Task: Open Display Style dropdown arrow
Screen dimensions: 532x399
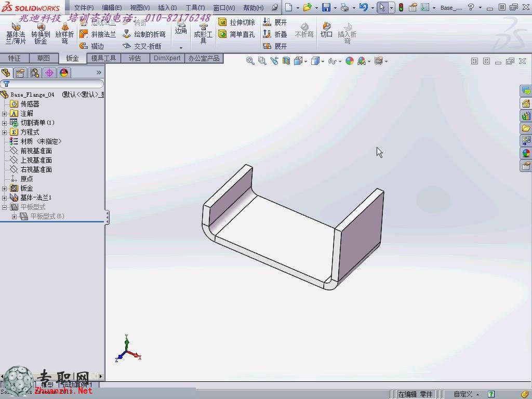Action: 323,61
